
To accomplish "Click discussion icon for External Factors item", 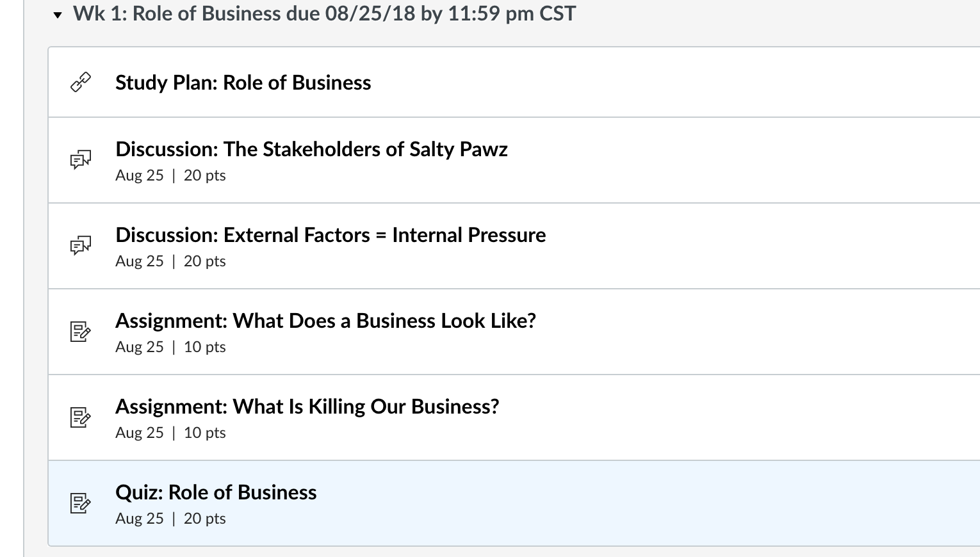I will click(x=80, y=245).
